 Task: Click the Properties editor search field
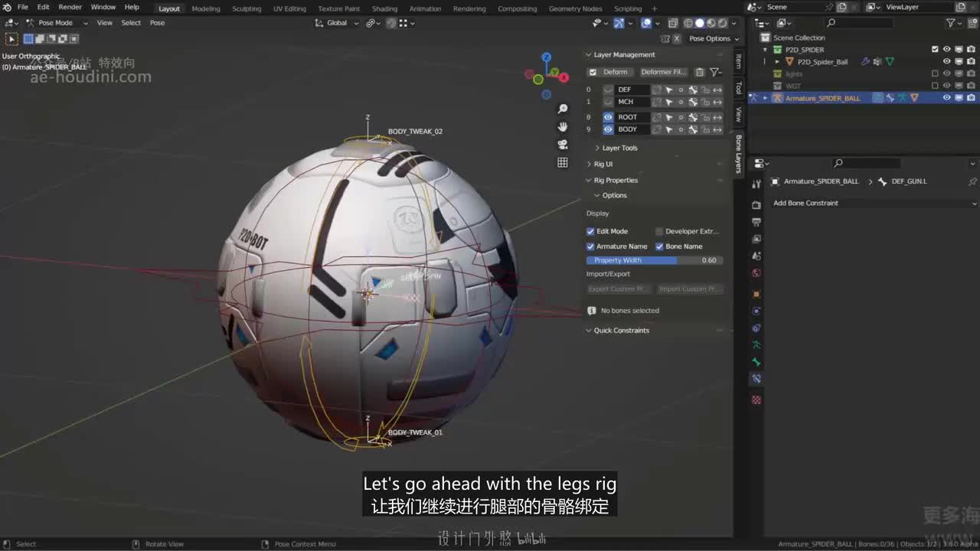[x=866, y=163]
